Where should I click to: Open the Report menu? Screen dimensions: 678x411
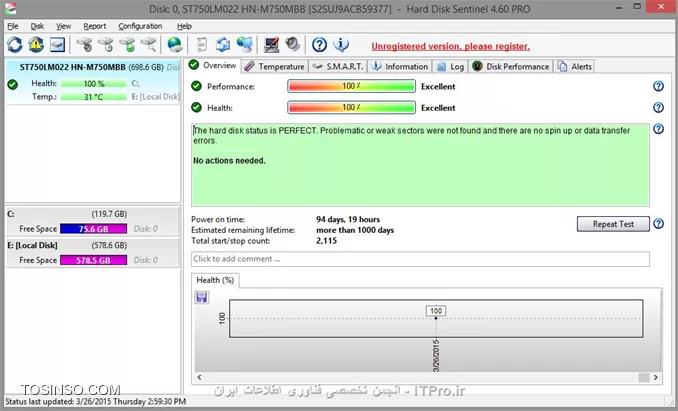95,26
